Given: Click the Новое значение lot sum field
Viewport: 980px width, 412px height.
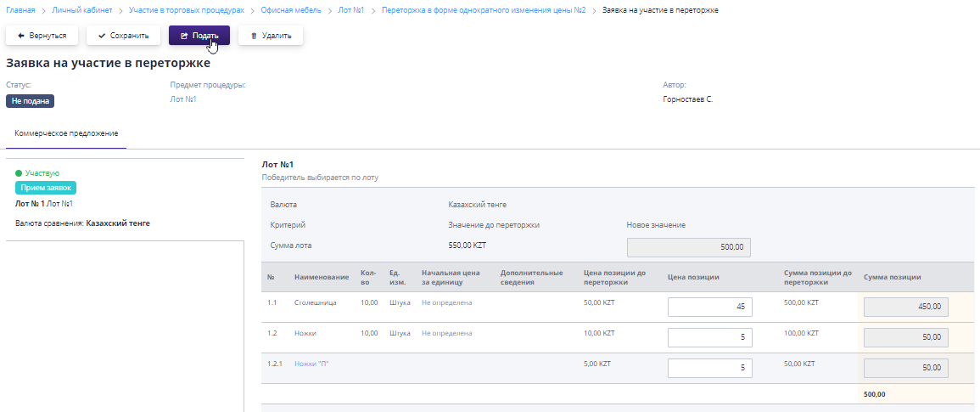Looking at the screenshot, I should click(x=688, y=246).
